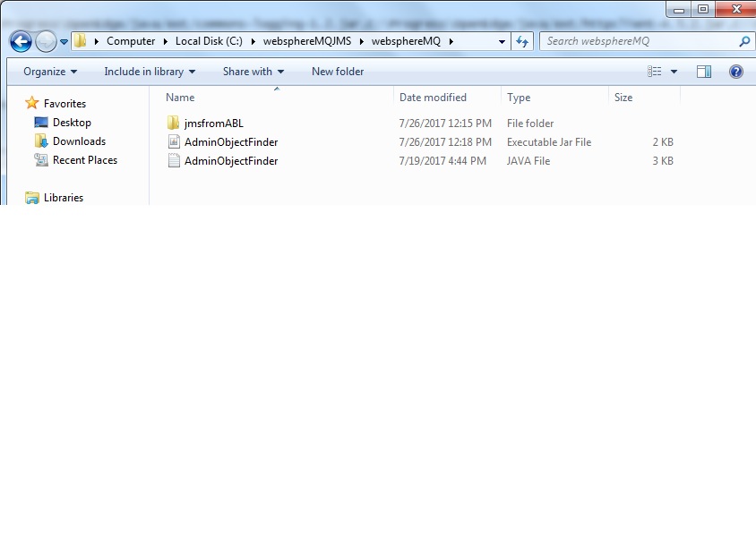
Task: Toggle the preview pane icon
Action: click(x=704, y=72)
